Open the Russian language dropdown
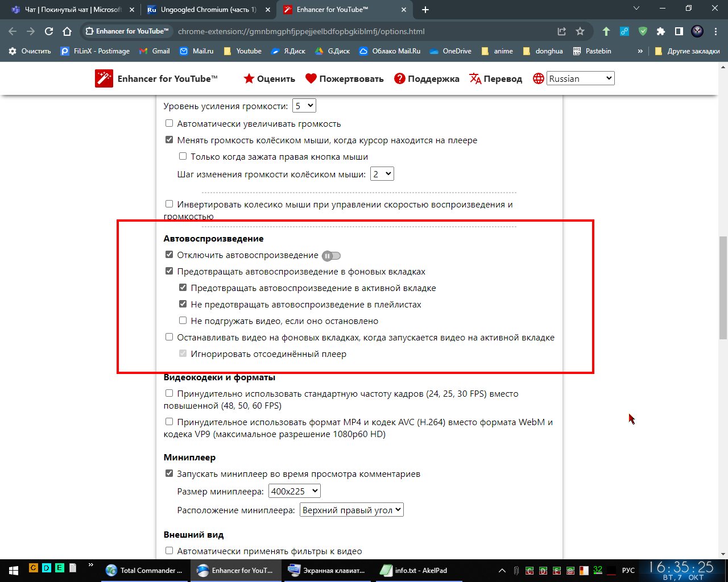The image size is (728, 582). click(x=580, y=78)
